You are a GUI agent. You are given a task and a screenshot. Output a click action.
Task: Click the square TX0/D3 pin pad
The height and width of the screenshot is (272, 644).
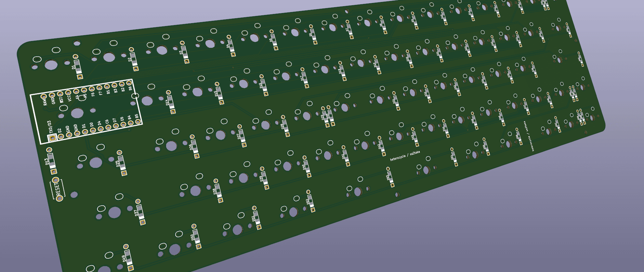(x=52, y=138)
